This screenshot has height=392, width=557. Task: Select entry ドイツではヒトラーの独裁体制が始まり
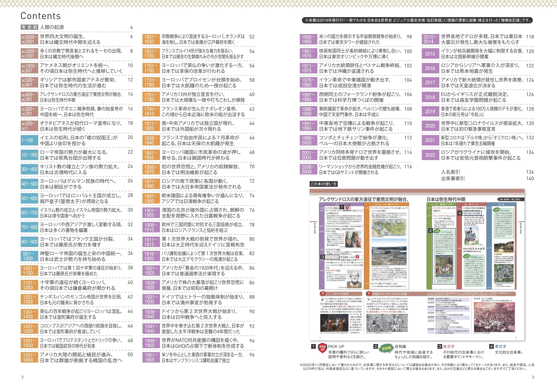(203, 300)
